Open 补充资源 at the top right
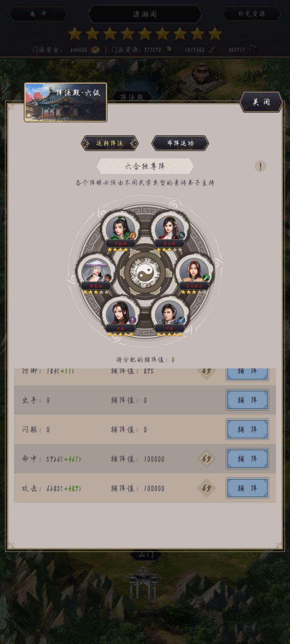290x644 pixels. tap(252, 14)
